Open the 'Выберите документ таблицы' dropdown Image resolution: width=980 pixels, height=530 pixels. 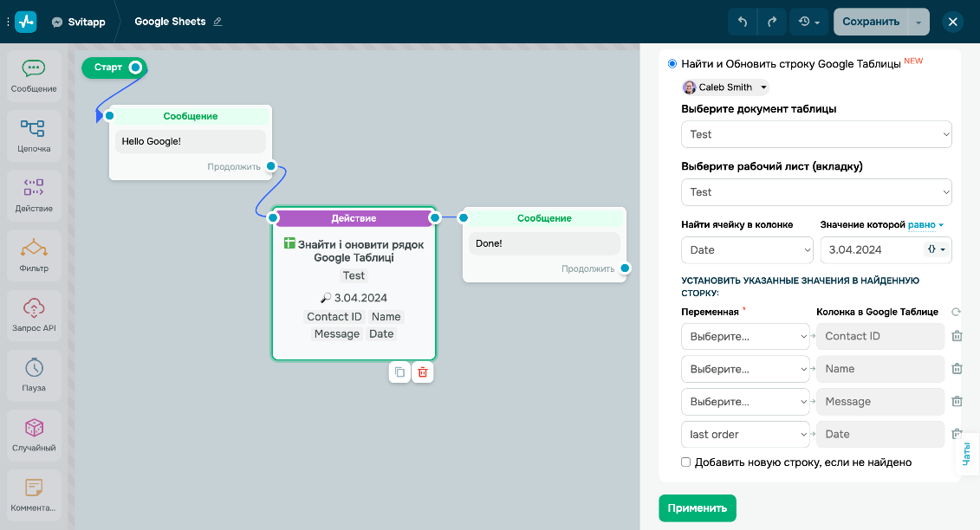click(815, 134)
